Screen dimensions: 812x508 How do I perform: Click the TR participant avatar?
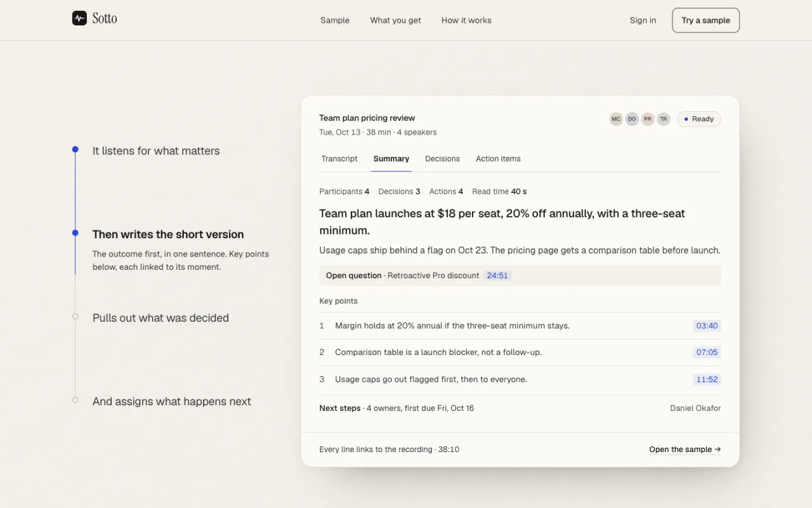point(664,119)
